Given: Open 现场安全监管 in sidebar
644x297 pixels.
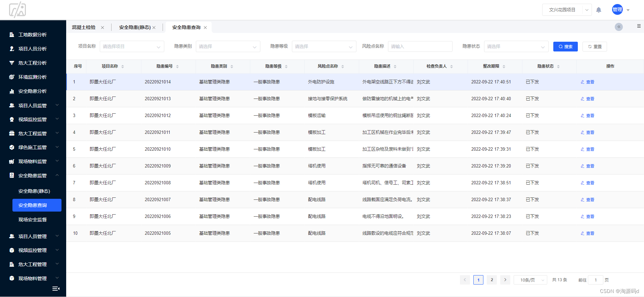Looking at the screenshot, I should tap(33, 220).
